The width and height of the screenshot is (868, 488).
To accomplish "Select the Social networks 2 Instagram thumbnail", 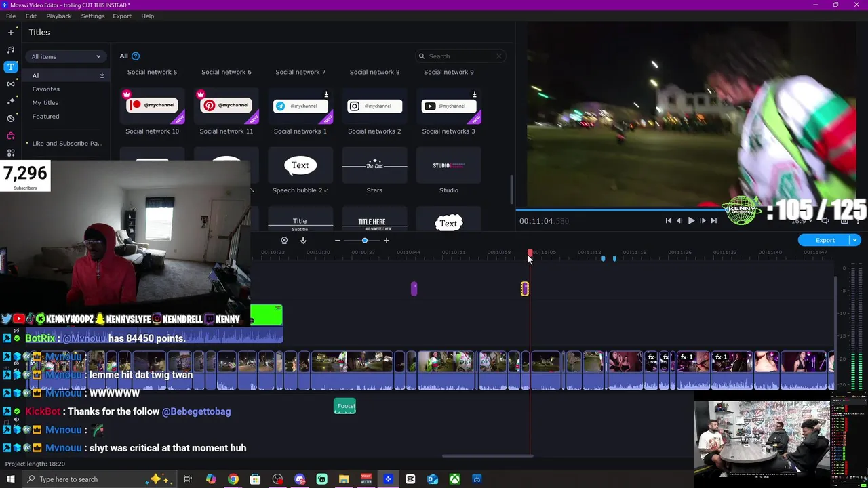I will click(x=374, y=106).
